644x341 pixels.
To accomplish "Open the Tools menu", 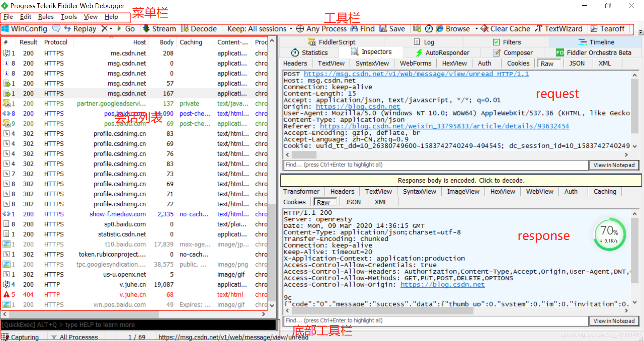I will click(x=69, y=17).
